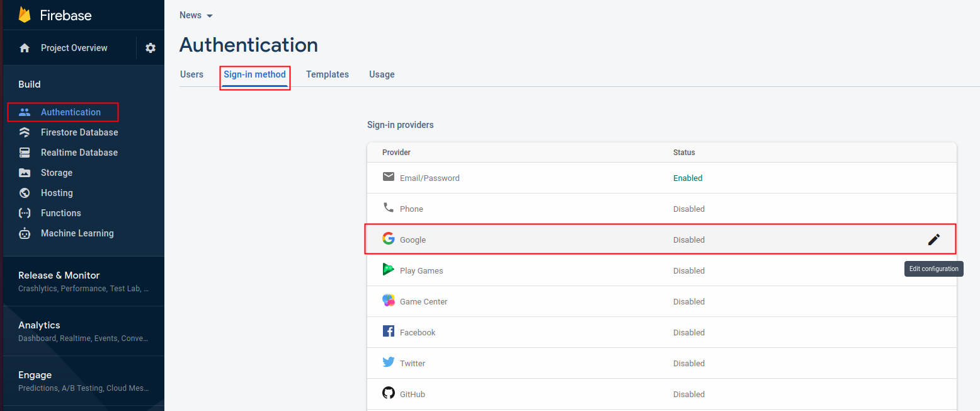
Task: Click the Project Overview home icon
Action: [x=25, y=48]
